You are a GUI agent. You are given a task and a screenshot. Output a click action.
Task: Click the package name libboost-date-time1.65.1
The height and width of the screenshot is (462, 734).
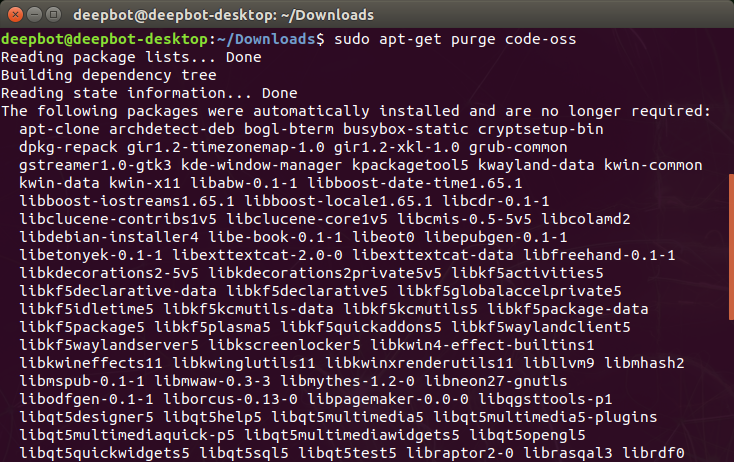point(414,183)
